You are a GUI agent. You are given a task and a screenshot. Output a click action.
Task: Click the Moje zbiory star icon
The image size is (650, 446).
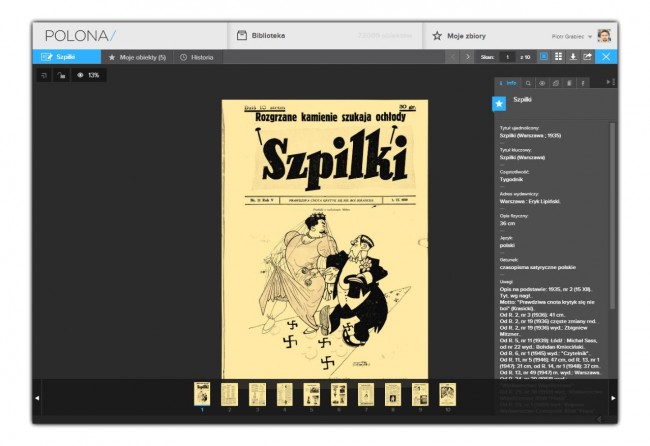tap(437, 36)
